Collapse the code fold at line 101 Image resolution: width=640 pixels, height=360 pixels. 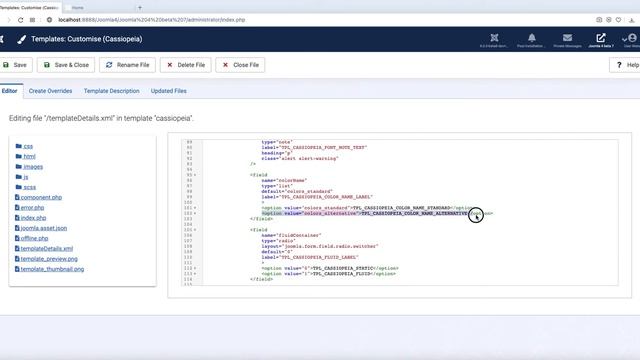click(x=195, y=208)
